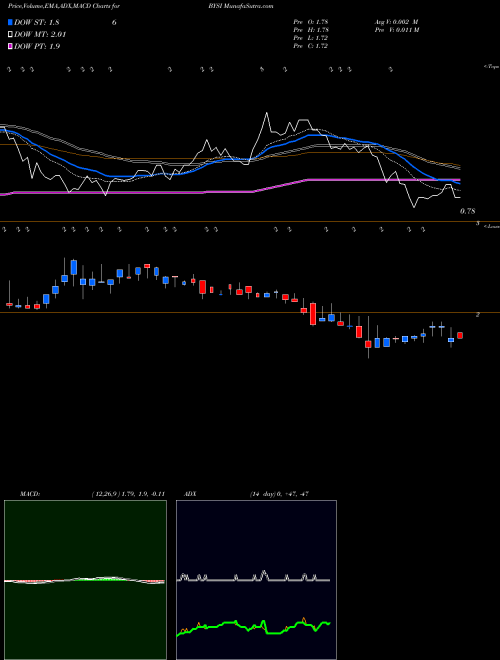This screenshot has height=660, width=500.
Task: Click the '2' price axis label
Action: click(x=477, y=314)
